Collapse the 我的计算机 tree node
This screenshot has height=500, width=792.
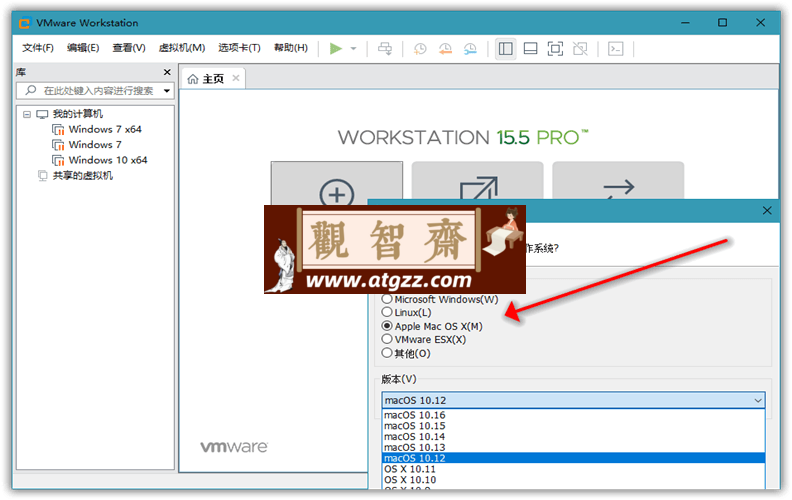[27, 114]
